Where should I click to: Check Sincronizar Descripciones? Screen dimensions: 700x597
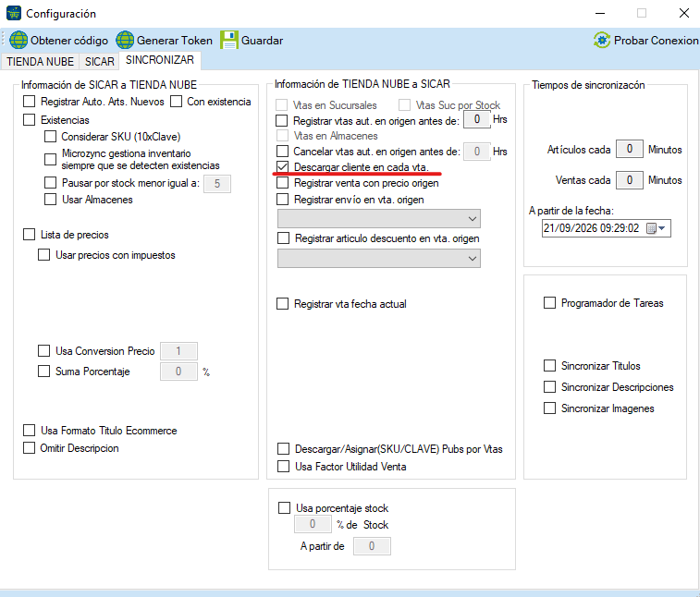[549, 387]
